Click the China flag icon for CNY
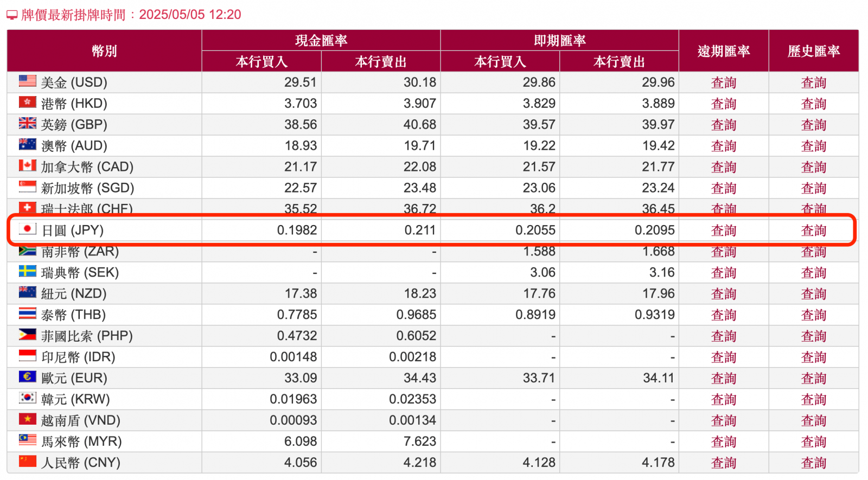 click(27, 462)
